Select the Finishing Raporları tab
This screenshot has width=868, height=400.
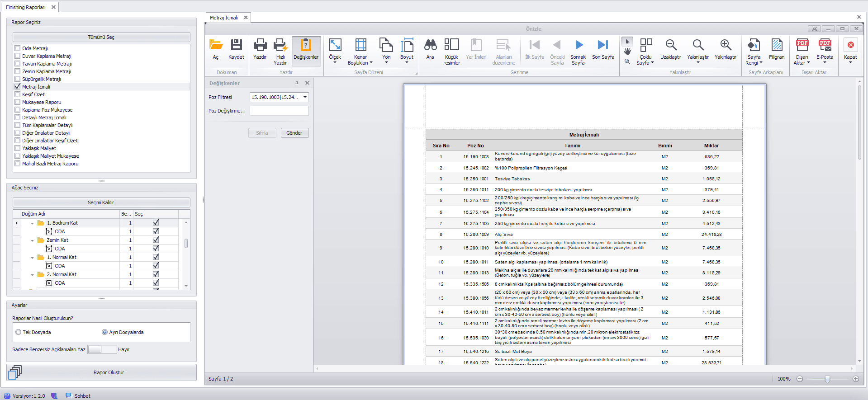26,7
